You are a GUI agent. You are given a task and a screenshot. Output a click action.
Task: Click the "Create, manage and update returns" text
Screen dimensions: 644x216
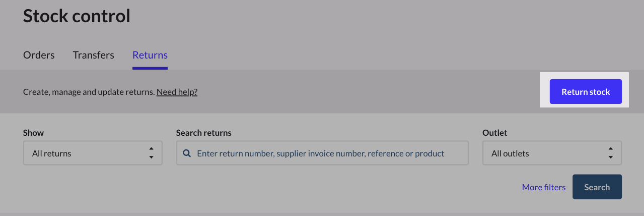coord(89,92)
